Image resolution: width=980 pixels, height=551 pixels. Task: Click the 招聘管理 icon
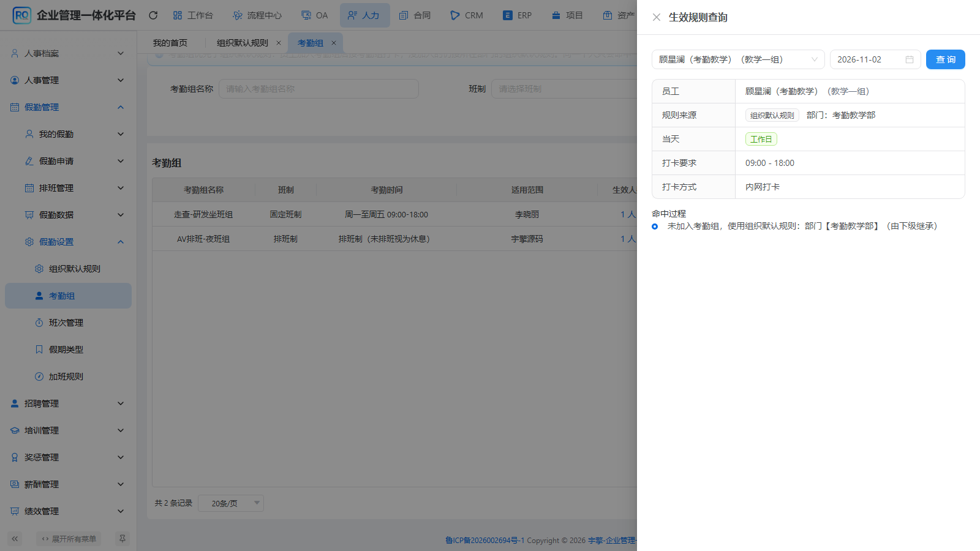point(15,403)
